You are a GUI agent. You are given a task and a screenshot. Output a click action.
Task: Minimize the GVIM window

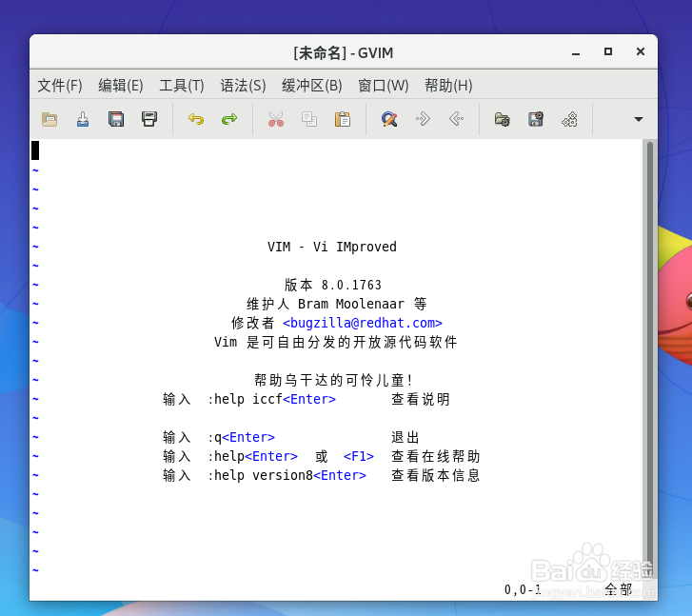pos(576,52)
